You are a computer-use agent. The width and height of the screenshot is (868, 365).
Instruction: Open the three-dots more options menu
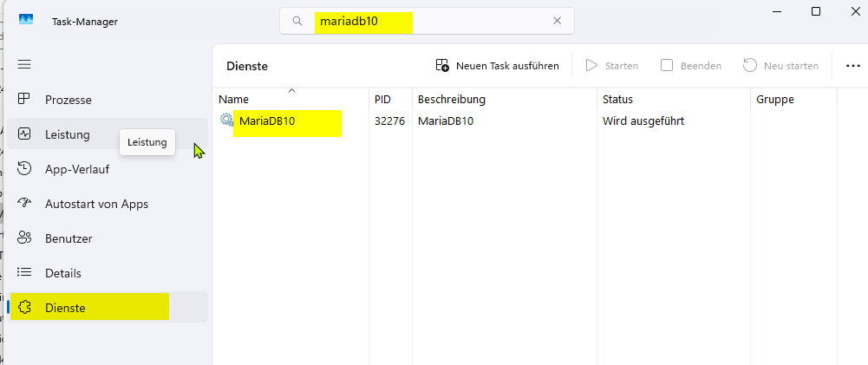pyautogui.click(x=853, y=66)
